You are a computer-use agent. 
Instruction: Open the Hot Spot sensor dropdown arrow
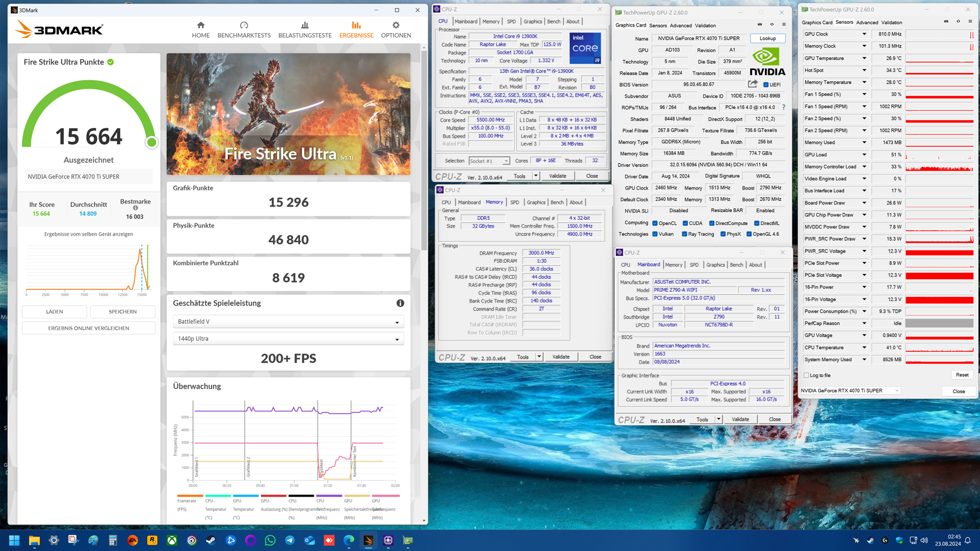pos(864,70)
